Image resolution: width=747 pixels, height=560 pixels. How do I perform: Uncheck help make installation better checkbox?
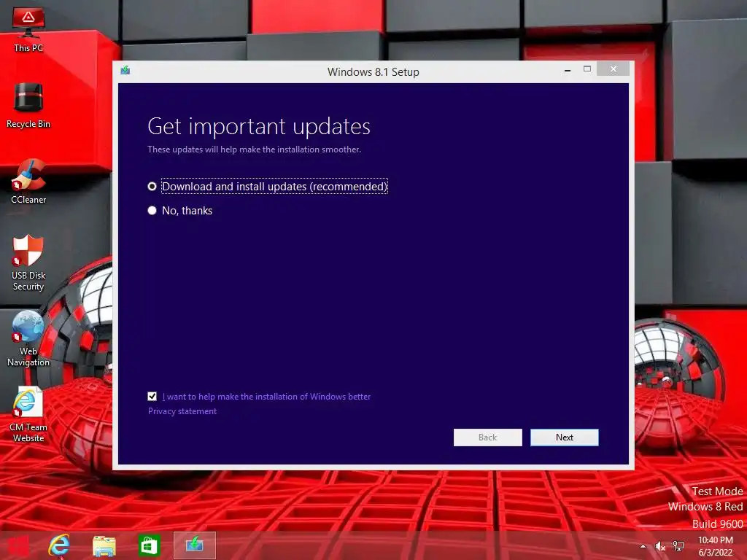click(152, 396)
